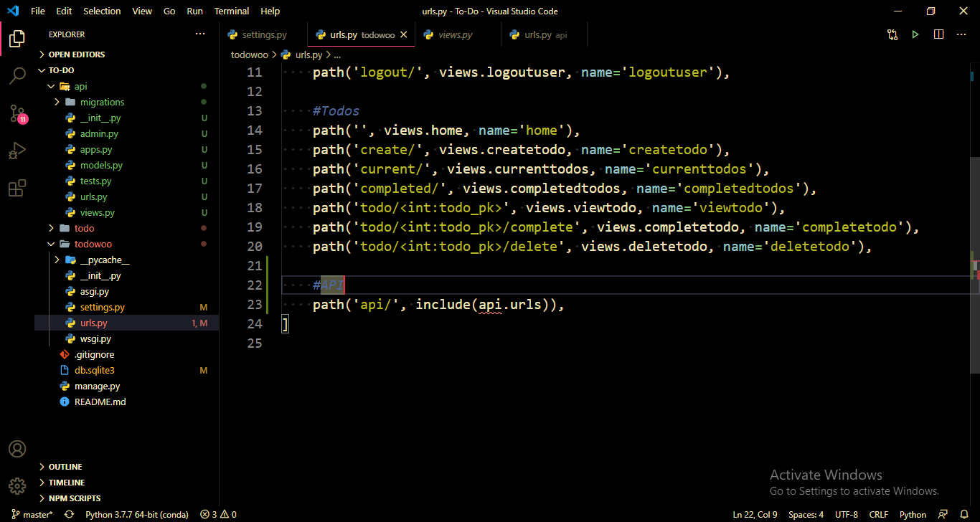
Task: Open the View menu
Action: [x=142, y=11]
